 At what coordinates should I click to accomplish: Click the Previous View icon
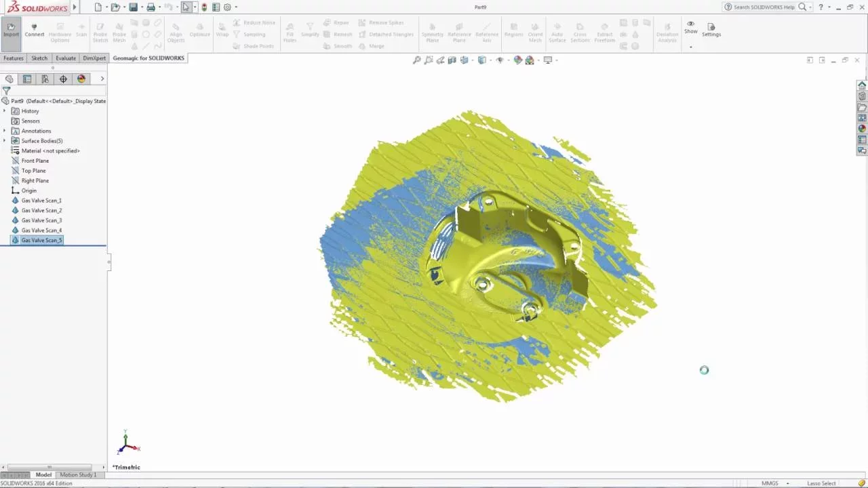(x=441, y=60)
